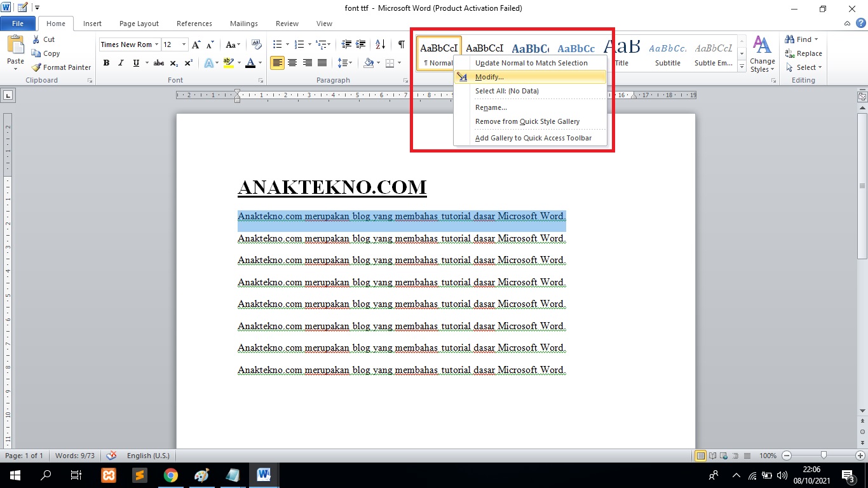Toggle Show/Hide paragraph marks

[401, 44]
